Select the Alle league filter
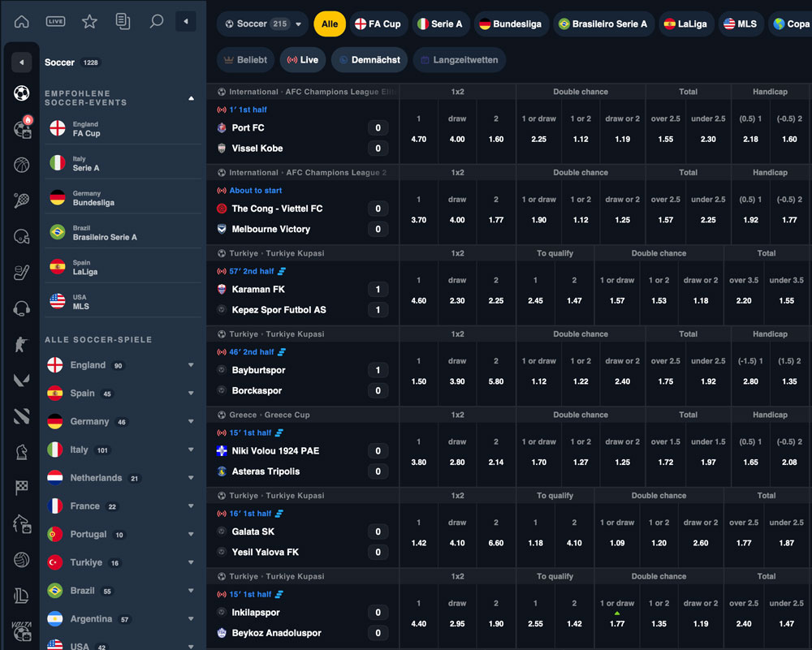This screenshot has width=812, height=650. pyautogui.click(x=330, y=24)
